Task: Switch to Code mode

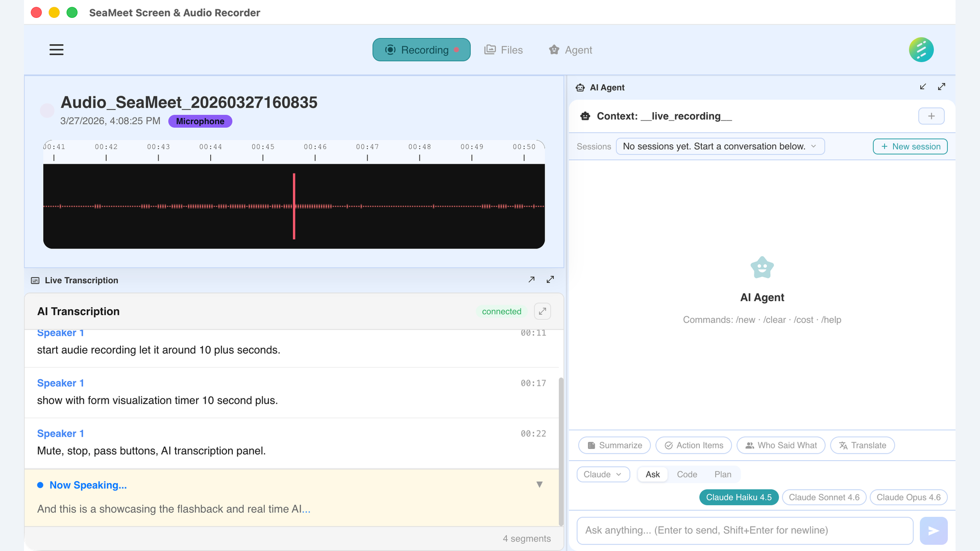Action: click(687, 474)
